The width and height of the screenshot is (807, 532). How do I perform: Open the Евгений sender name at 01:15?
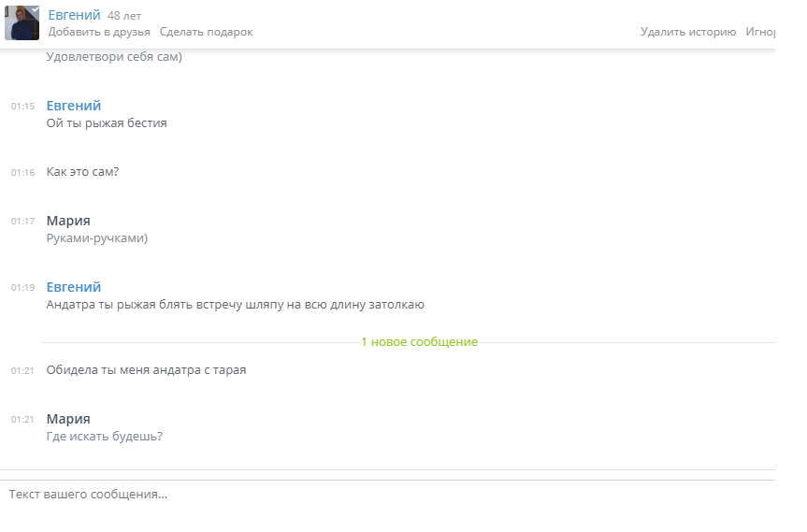coord(74,106)
